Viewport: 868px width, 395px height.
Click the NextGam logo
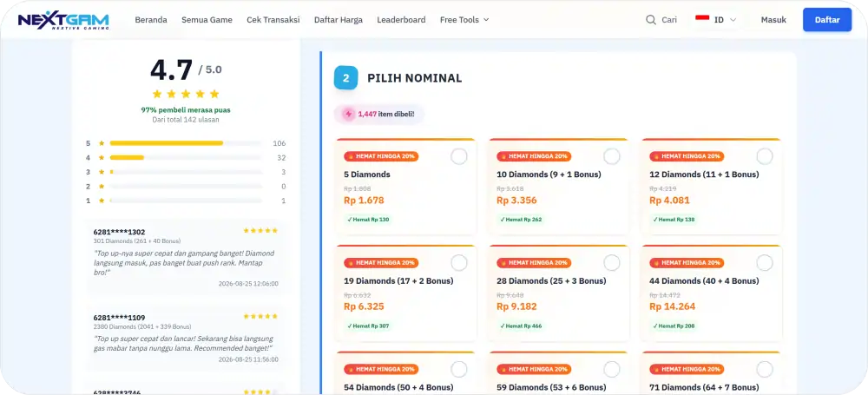[x=63, y=20]
